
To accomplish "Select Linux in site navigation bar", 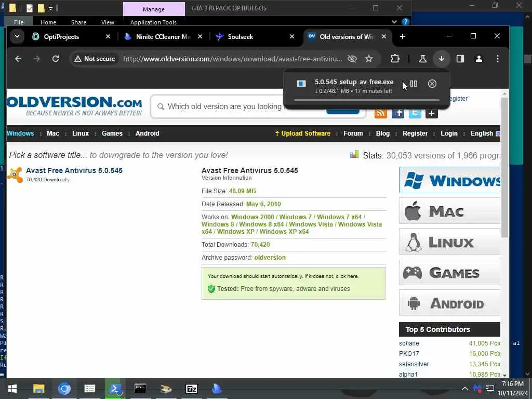I will tap(81, 134).
